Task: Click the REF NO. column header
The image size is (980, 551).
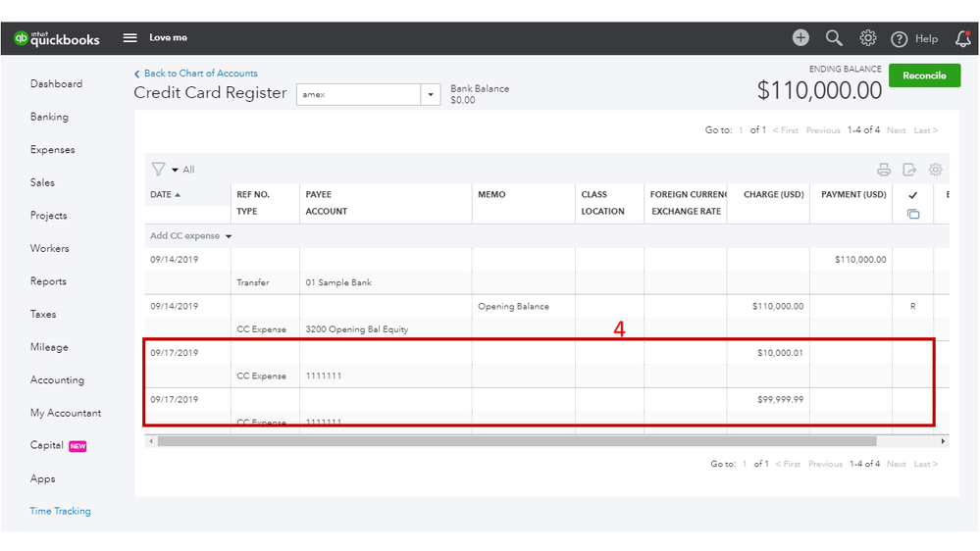Action: coord(253,195)
